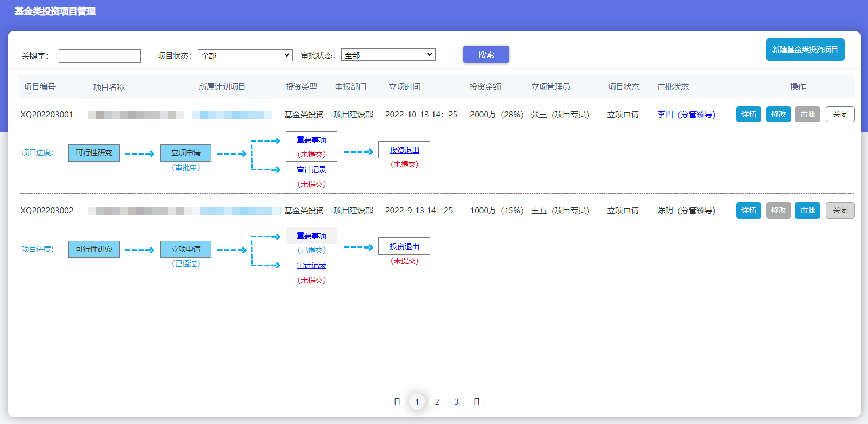
Task: Click the 项目编号 column header
Action: (x=40, y=86)
